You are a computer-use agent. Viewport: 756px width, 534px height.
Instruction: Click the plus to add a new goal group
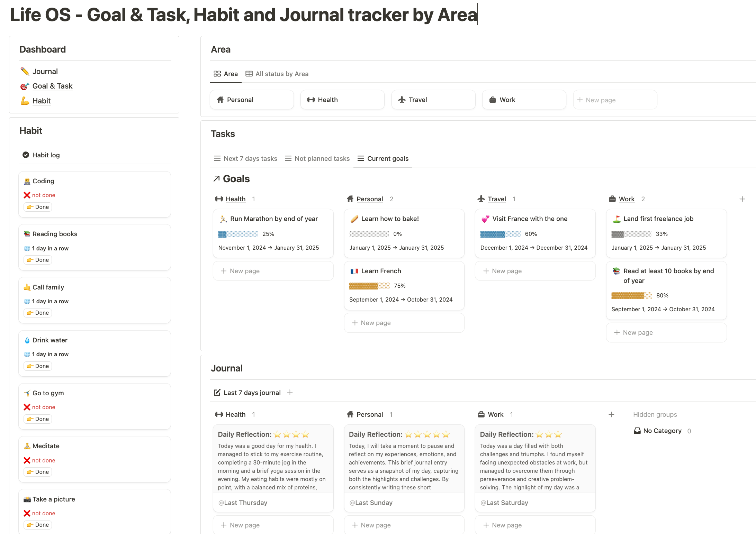point(742,199)
